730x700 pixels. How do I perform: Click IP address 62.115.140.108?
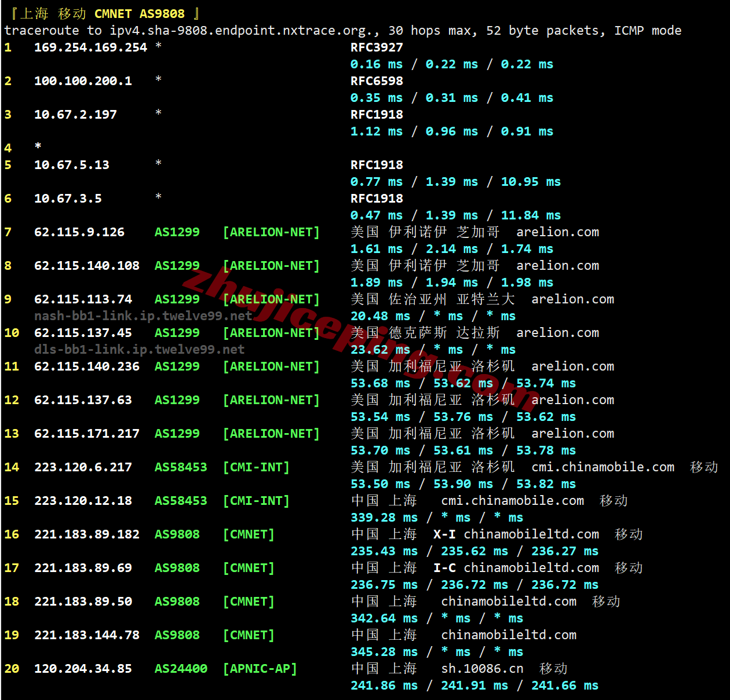pyautogui.click(x=87, y=266)
